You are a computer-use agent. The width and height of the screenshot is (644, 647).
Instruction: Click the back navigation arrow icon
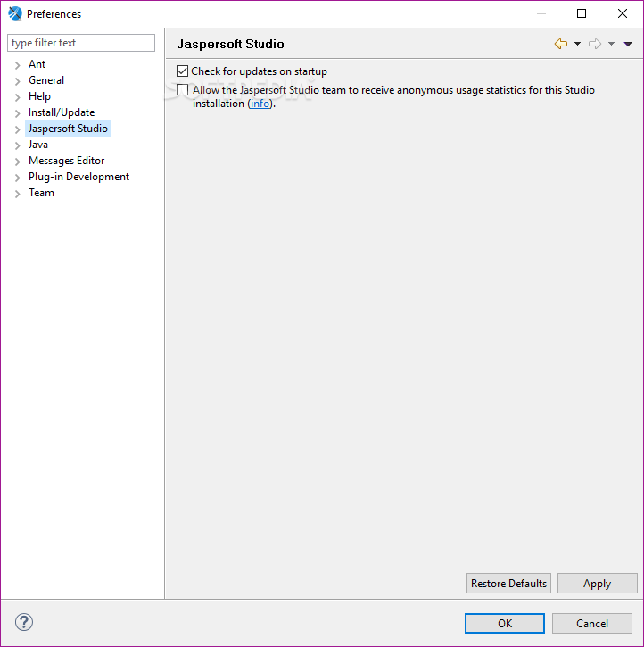point(561,44)
